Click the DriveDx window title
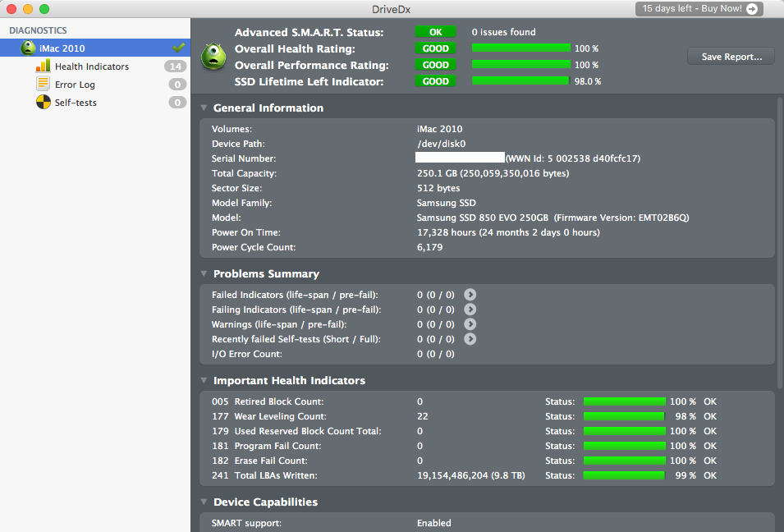The width and height of the screenshot is (784, 532). (x=392, y=9)
